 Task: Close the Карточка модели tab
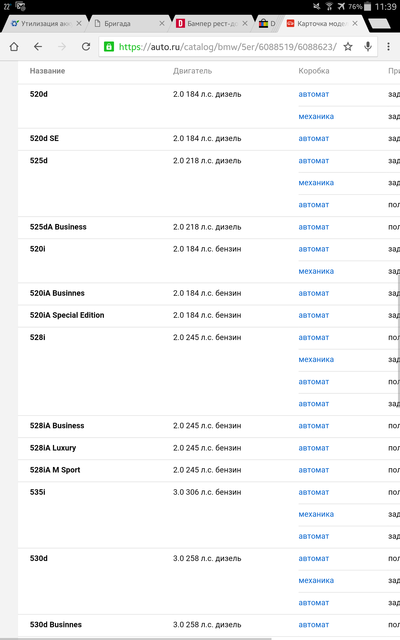point(355,23)
